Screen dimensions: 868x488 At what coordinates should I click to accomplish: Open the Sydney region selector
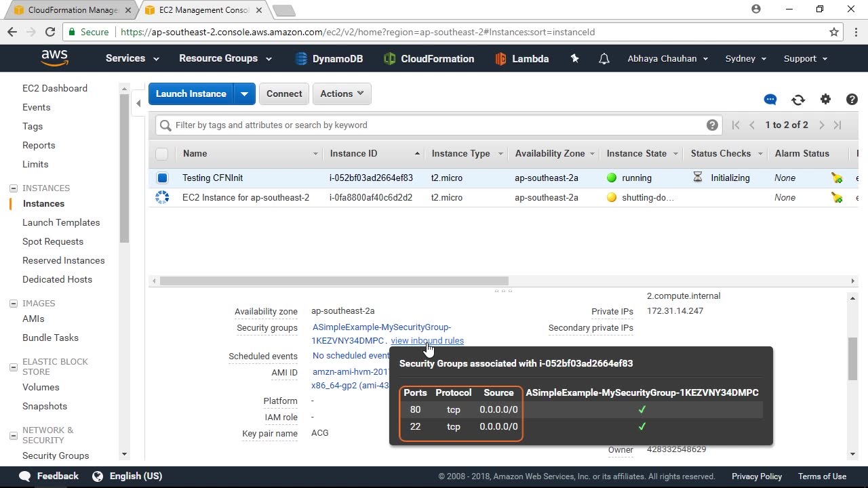pyautogui.click(x=745, y=58)
